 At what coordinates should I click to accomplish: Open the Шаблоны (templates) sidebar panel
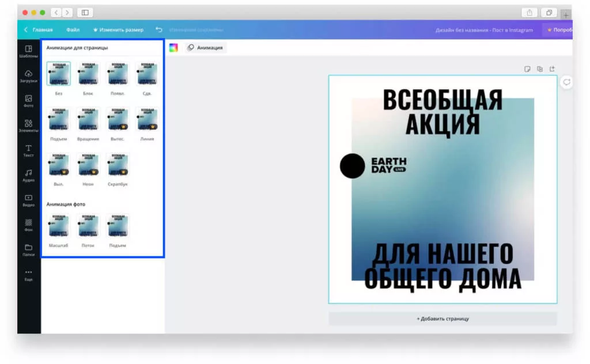tap(29, 51)
